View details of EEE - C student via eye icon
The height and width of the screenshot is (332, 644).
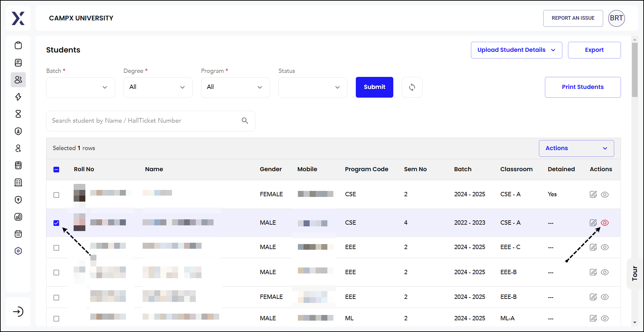(x=605, y=247)
